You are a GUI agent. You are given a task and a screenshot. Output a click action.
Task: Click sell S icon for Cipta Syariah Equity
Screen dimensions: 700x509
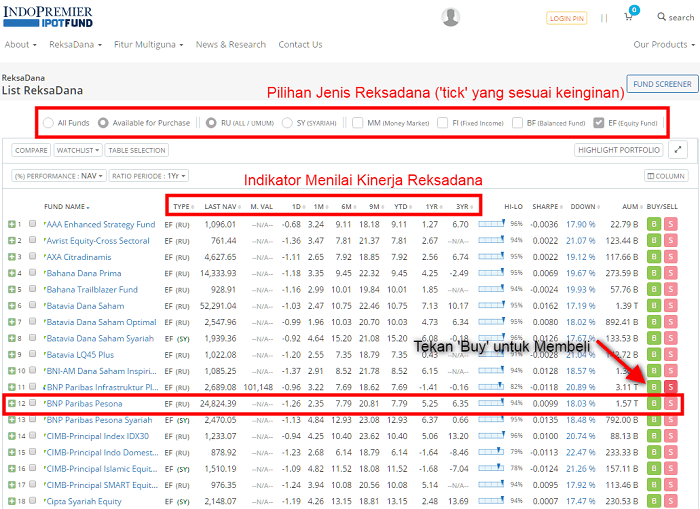click(x=671, y=501)
